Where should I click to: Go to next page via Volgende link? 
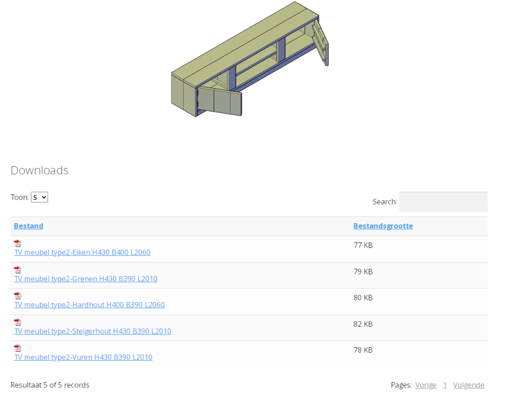(x=469, y=385)
